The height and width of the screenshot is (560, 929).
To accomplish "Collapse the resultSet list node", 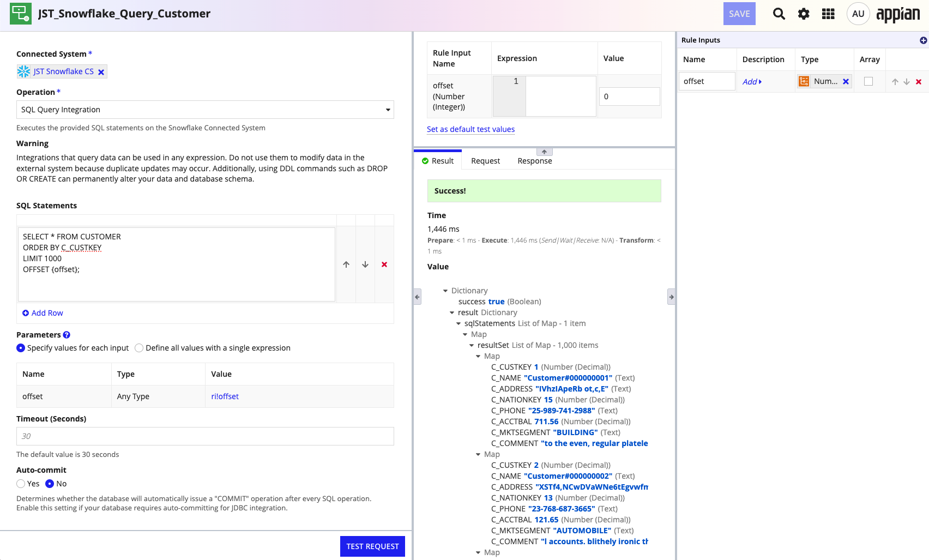I will (472, 345).
